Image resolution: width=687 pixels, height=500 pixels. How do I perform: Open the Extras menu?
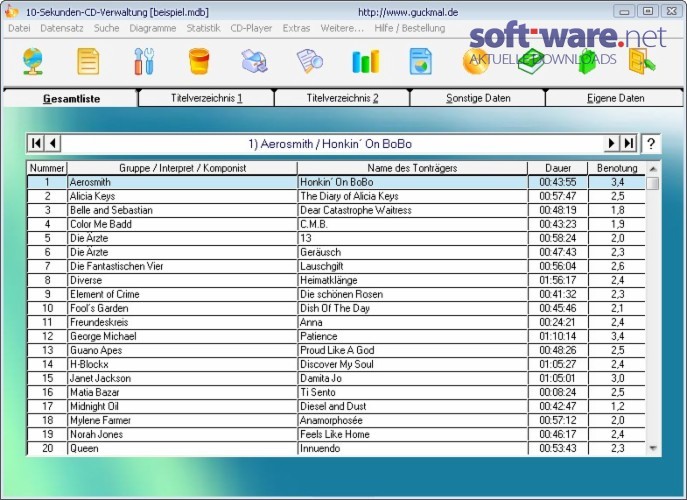(x=296, y=28)
